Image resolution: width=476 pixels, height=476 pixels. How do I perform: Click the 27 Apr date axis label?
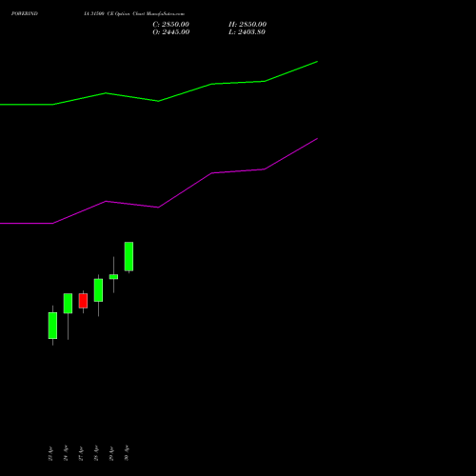(81, 453)
